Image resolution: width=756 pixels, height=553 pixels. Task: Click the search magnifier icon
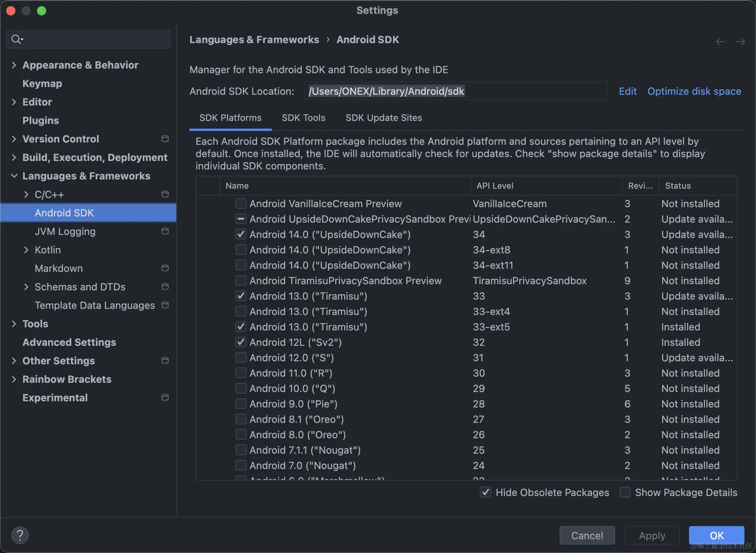17,39
